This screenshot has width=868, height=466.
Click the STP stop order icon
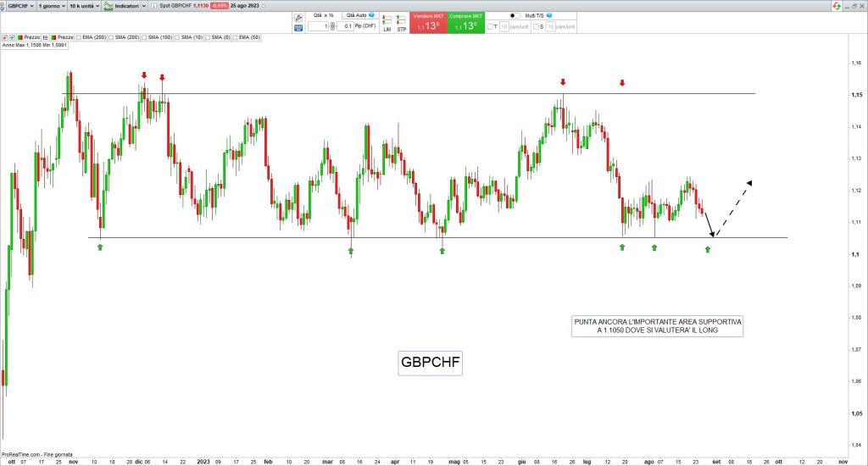pyautogui.click(x=401, y=22)
